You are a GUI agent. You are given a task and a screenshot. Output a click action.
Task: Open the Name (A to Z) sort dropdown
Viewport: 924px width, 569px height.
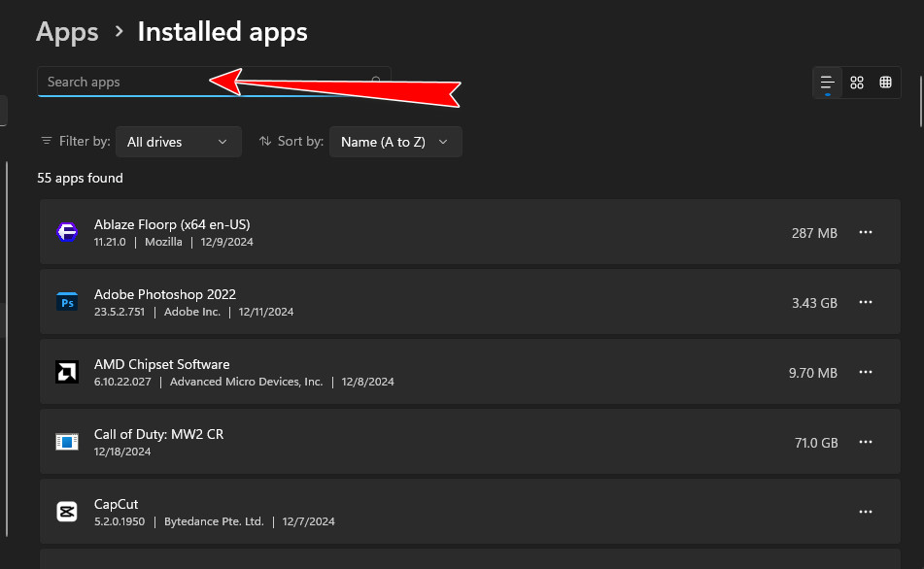[395, 142]
